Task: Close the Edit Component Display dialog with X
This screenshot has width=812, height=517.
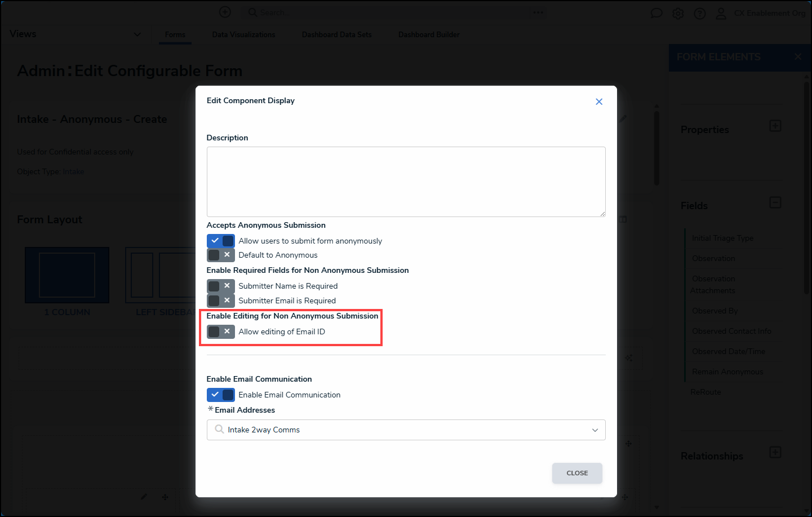Action: coord(599,101)
